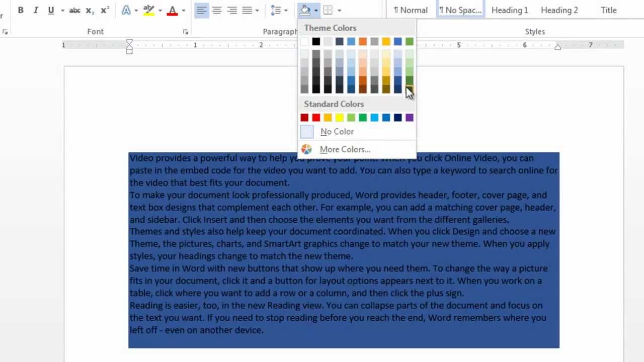This screenshot has width=644, height=362.
Task: Open font color dropdown arrow
Action: (x=183, y=10)
